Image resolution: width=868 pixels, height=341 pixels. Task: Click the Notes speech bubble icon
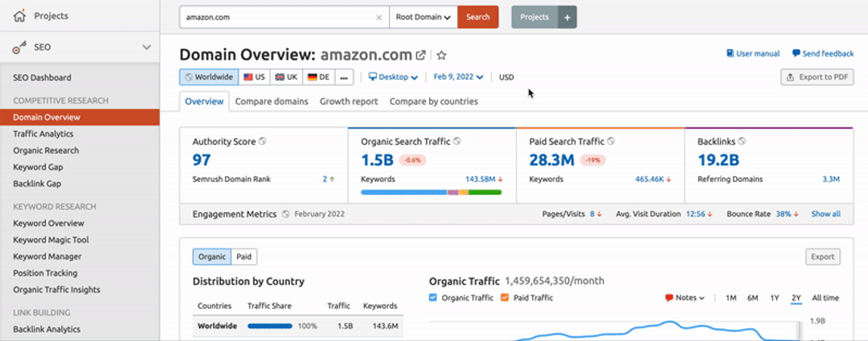click(669, 298)
